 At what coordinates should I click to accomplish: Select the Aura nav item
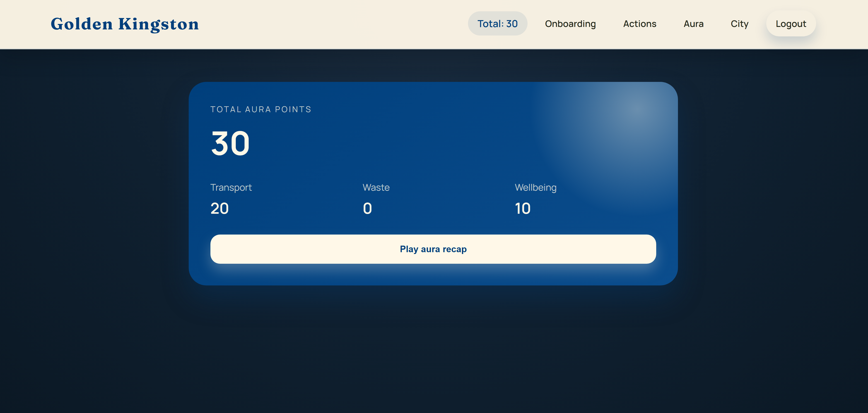pos(693,24)
